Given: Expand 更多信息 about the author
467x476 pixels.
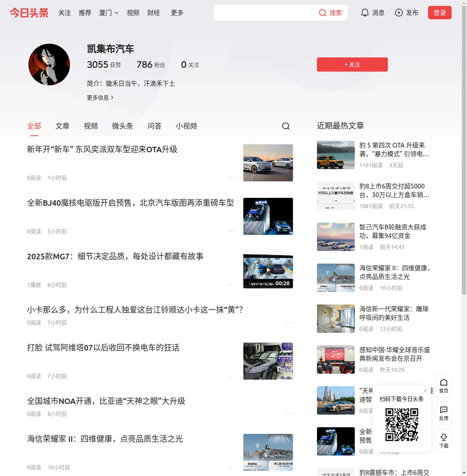Looking at the screenshot, I should tap(100, 98).
